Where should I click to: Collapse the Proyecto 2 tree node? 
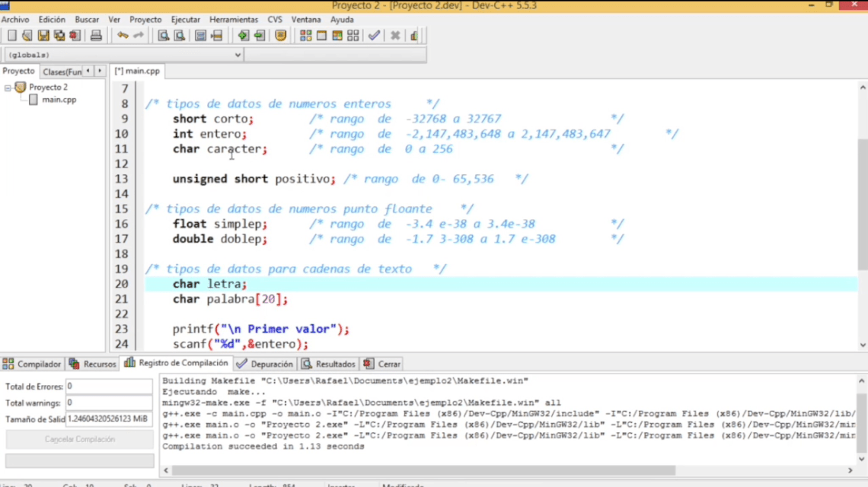click(x=8, y=88)
